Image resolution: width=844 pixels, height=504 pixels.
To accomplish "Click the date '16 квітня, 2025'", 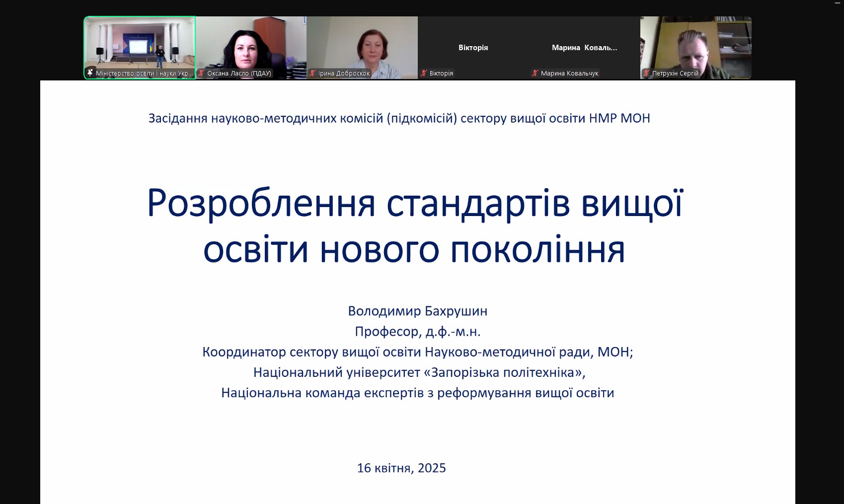I will coord(401,468).
